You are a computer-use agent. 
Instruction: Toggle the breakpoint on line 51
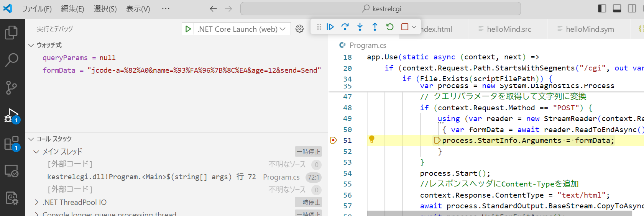(333, 140)
